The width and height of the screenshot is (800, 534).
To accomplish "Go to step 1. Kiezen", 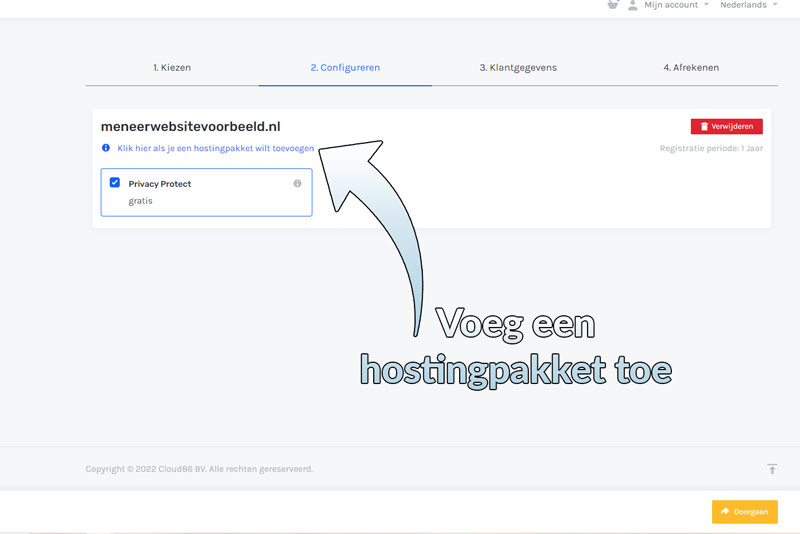I will (x=172, y=67).
